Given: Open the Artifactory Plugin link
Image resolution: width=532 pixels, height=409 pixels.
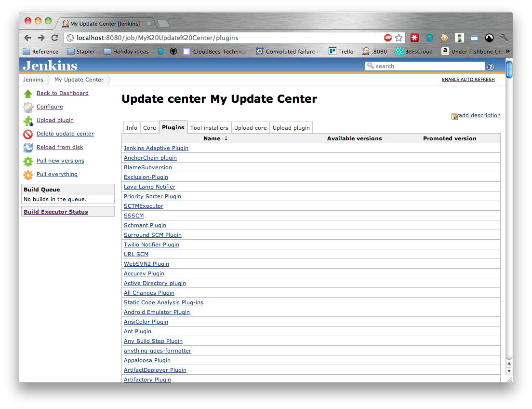Looking at the screenshot, I should point(147,380).
